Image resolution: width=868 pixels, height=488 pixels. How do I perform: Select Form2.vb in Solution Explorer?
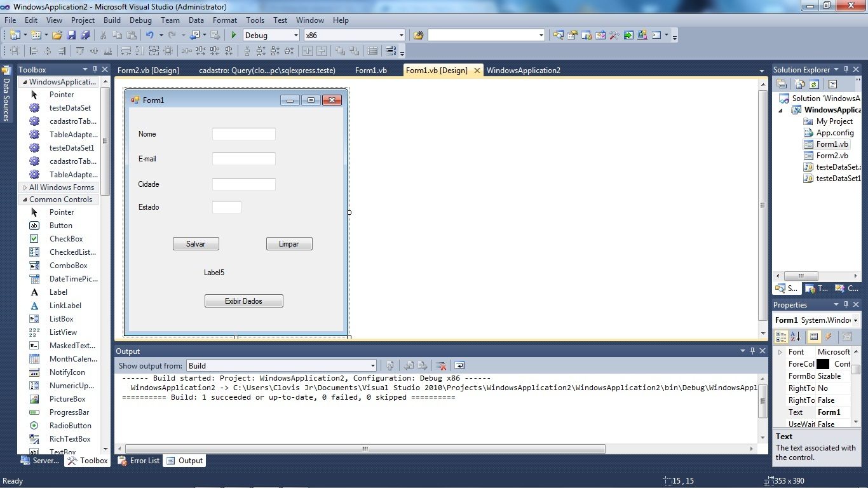click(x=832, y=156)
